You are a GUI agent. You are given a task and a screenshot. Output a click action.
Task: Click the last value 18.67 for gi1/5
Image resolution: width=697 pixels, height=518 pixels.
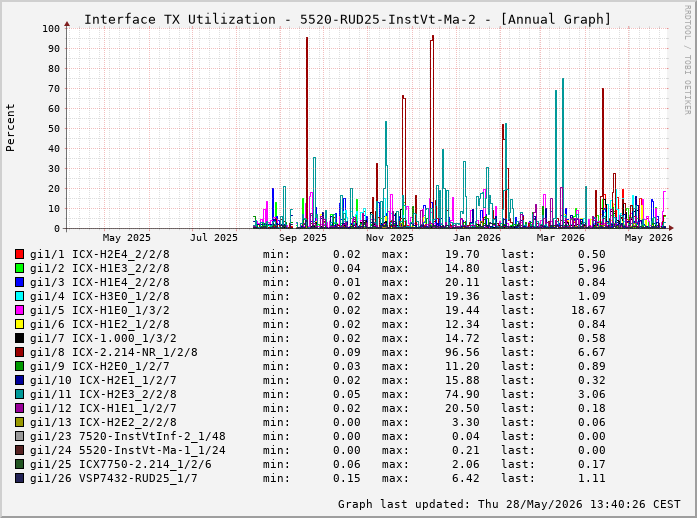point(588,310)
